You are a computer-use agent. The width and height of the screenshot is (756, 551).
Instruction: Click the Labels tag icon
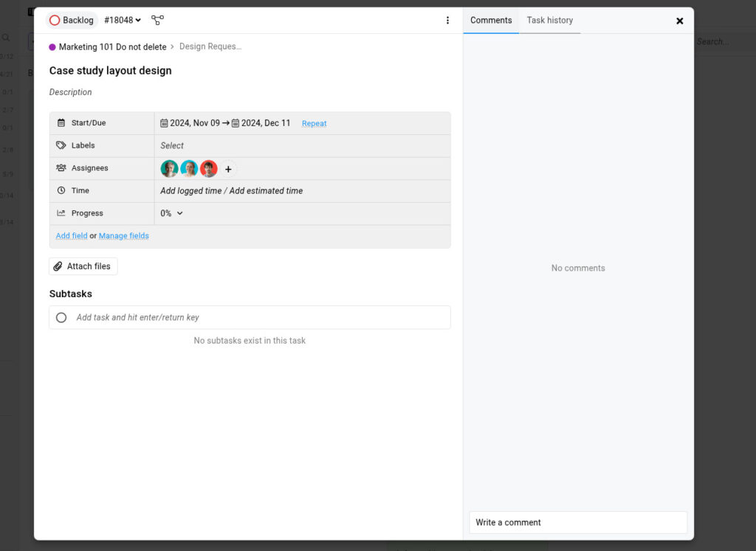pyautogui.click(x=61, y=145)
